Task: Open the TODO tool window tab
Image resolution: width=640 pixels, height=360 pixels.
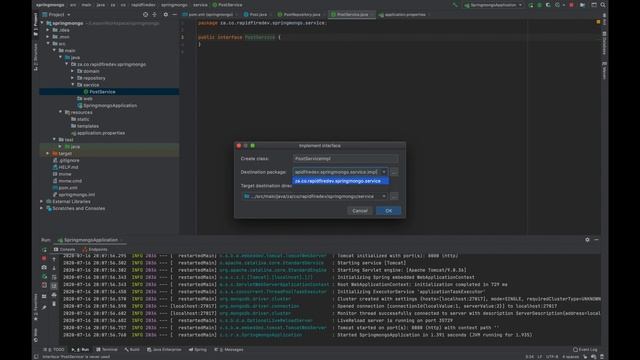Action: pos(55,350)
